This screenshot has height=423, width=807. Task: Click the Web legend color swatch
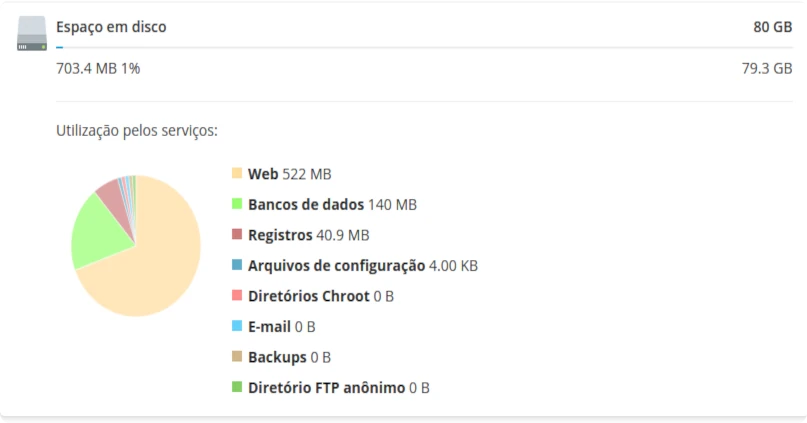pos(237,173)
